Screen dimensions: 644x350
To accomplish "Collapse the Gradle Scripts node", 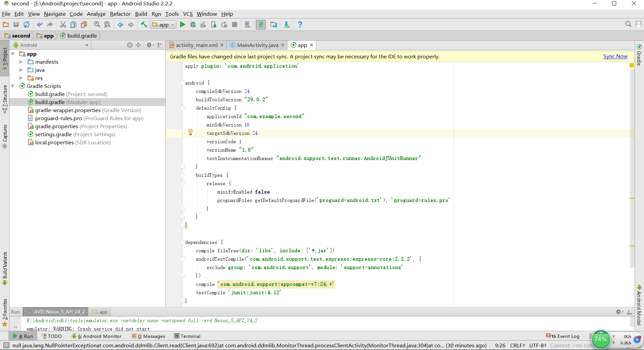I will (x=12, y=86).
